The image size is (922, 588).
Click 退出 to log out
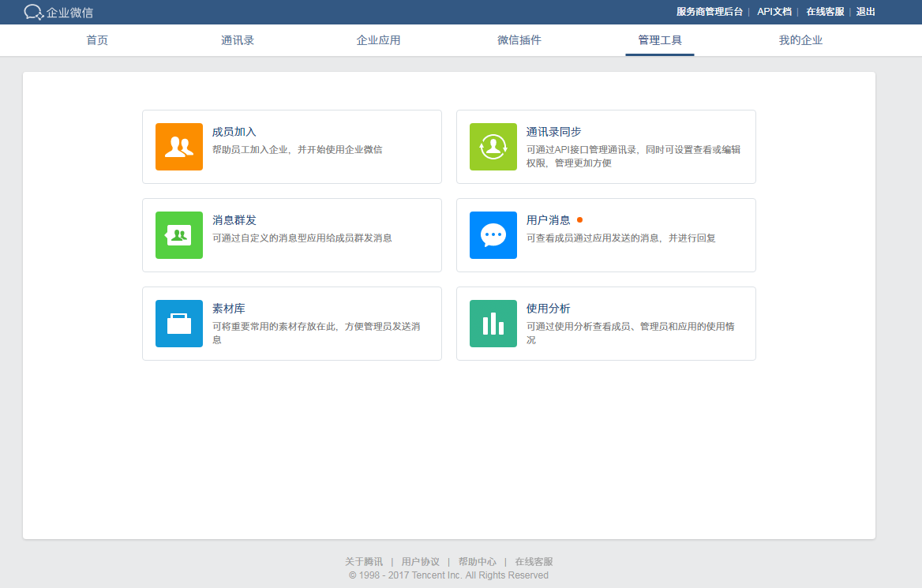click(x=865, y=12)
